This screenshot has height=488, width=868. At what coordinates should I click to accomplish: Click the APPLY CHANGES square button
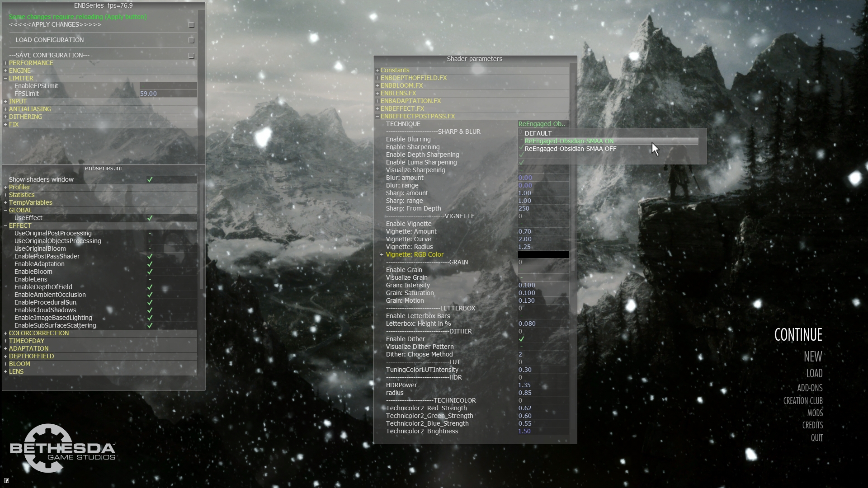(x=191, y=25)
